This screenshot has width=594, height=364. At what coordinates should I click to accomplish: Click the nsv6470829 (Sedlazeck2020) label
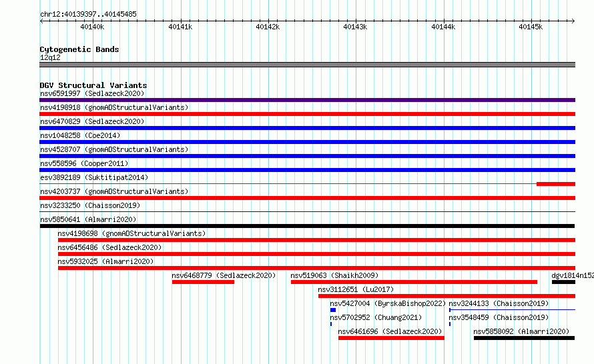92,121
